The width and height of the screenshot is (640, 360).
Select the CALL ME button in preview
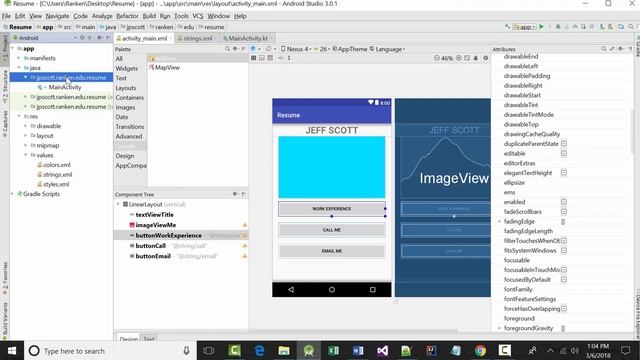tap(331, 230)
